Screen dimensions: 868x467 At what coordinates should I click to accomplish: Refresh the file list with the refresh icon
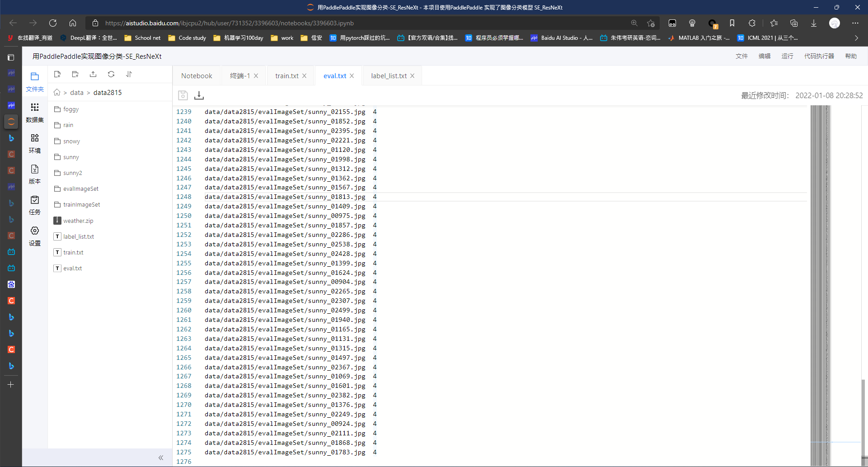tap(111, 74)
